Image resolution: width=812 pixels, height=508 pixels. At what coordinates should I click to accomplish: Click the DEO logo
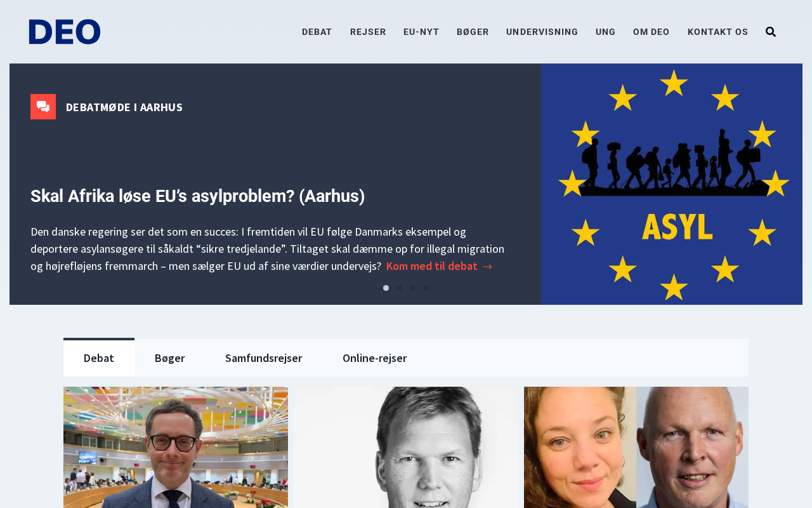click(x=65, y=32)
